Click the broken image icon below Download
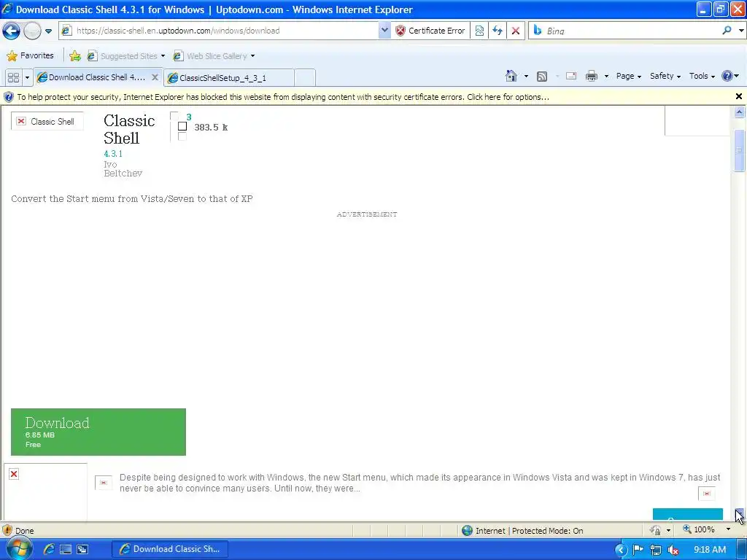The image size is (747, 560). (x=15, y=474)
